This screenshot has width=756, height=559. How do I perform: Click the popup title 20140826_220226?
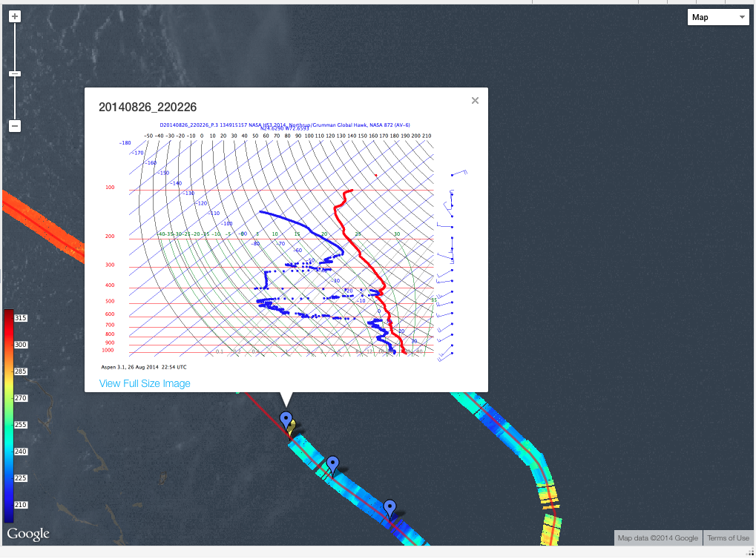pos(148,107)
